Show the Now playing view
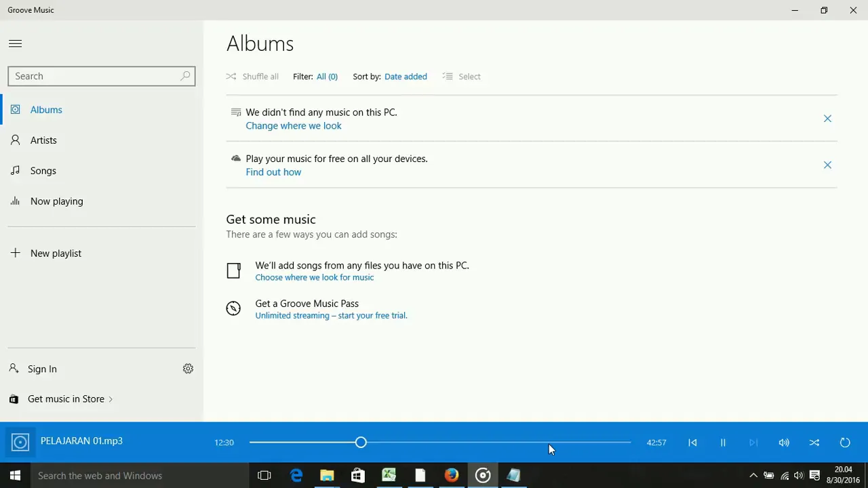 click(102, 201)
